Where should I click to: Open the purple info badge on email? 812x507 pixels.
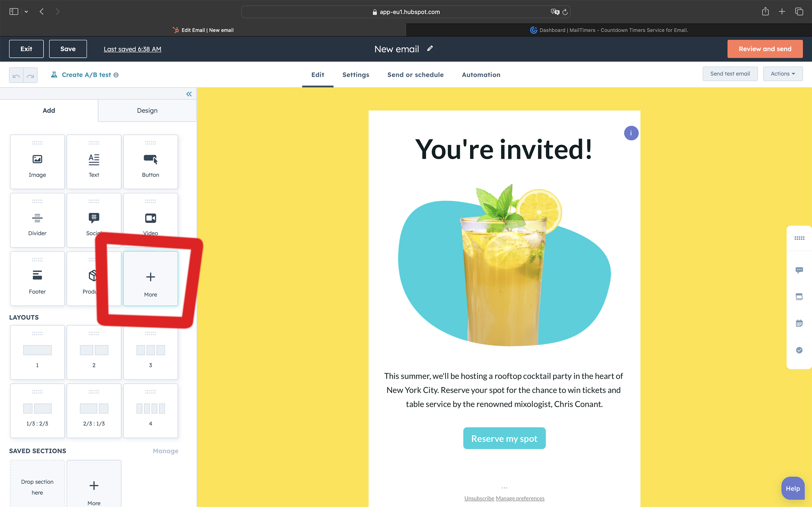coord(631,133)
